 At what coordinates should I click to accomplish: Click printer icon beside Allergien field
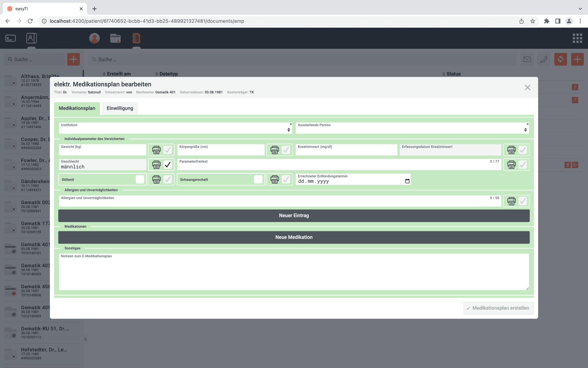[511, 201]
